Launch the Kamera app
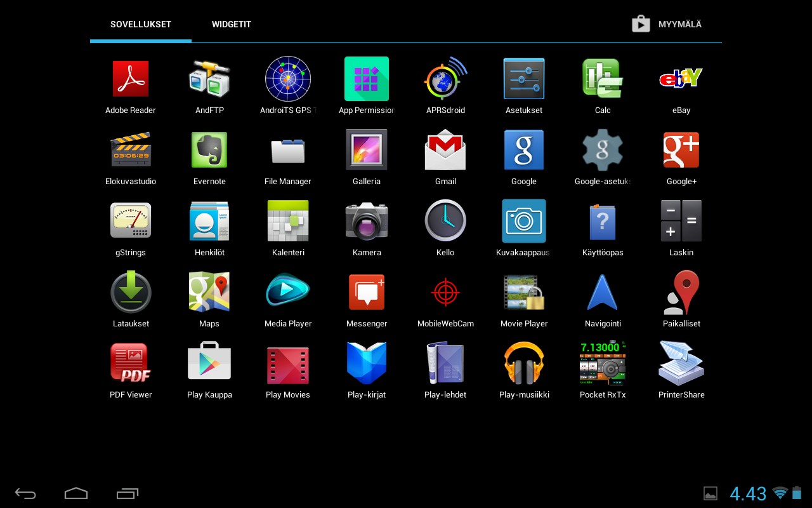The height and width of the screenshot is (508, 812). point(367,221)
